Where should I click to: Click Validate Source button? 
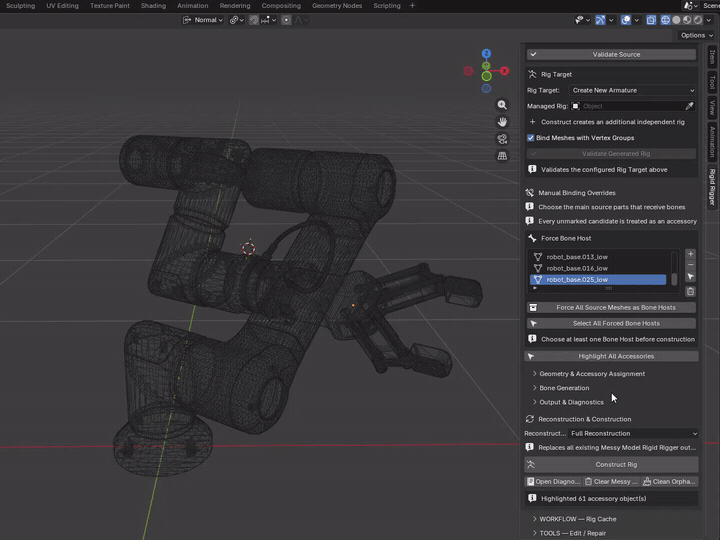[x=611, y=54]
